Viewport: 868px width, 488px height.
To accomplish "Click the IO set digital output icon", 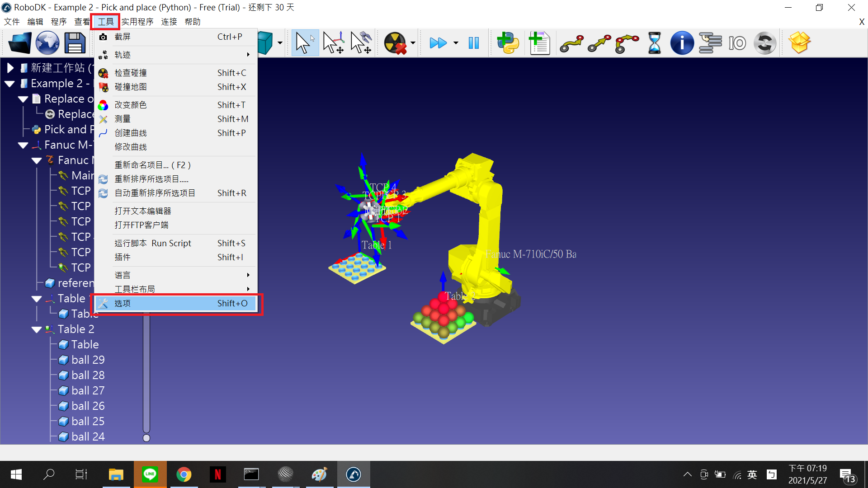I will 737,43.
